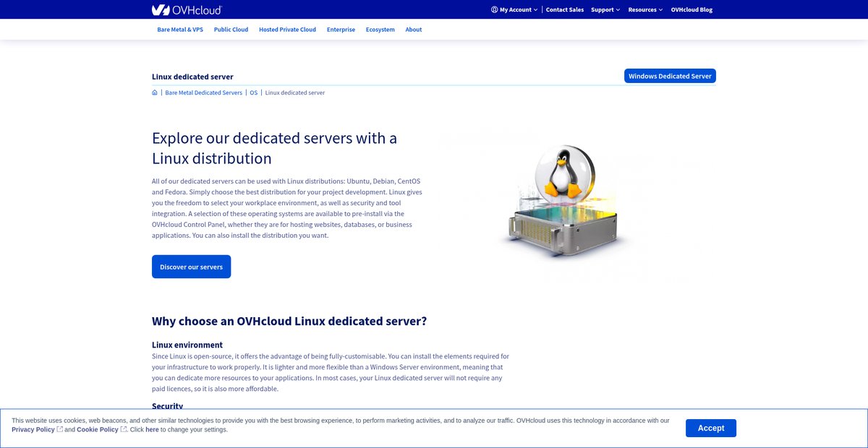Select the Enterprise menu item

(x=341, y=30)
